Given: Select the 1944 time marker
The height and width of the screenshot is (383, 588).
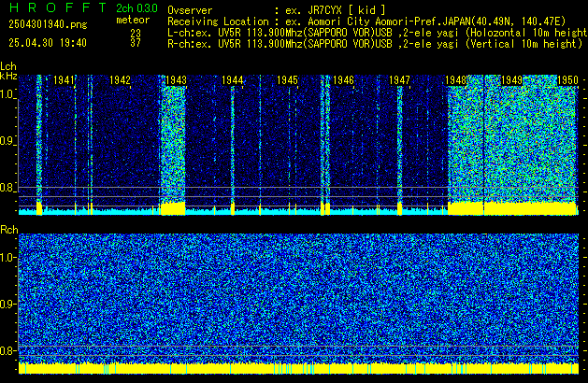Looking at the screenshot, I should pos(232,80).
